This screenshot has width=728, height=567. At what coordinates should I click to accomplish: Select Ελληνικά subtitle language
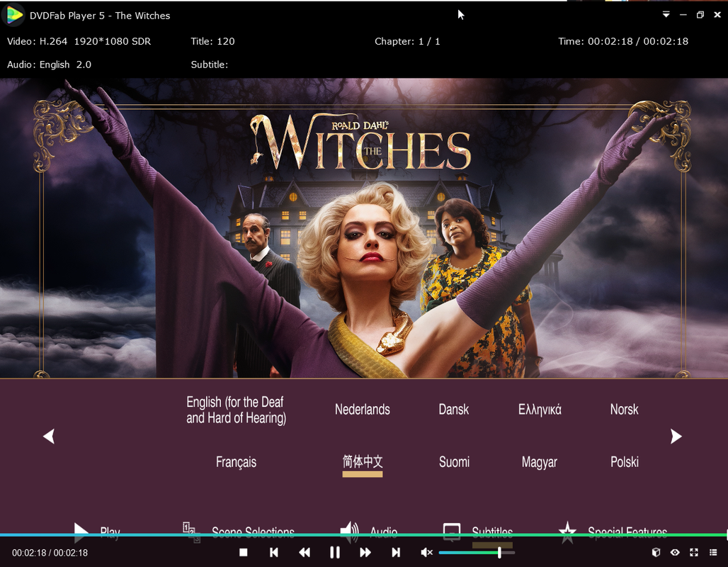(x=540, y=410)
